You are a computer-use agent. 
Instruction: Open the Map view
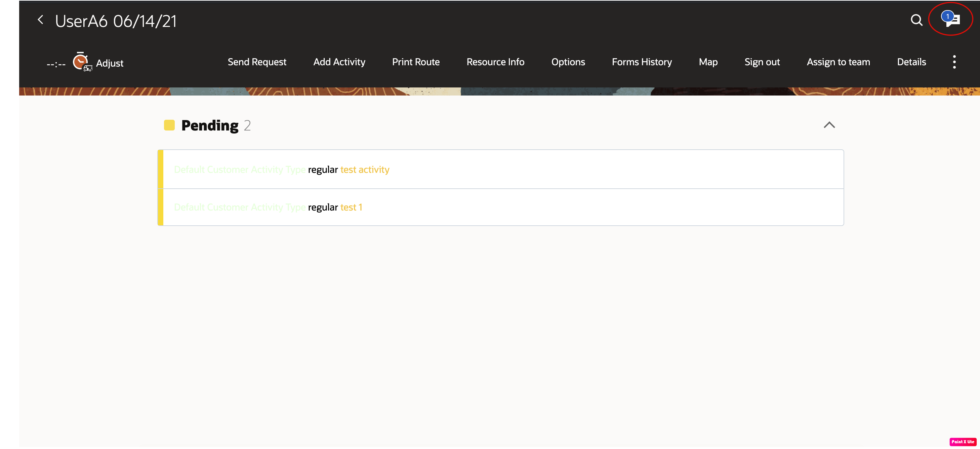(708, 62)
